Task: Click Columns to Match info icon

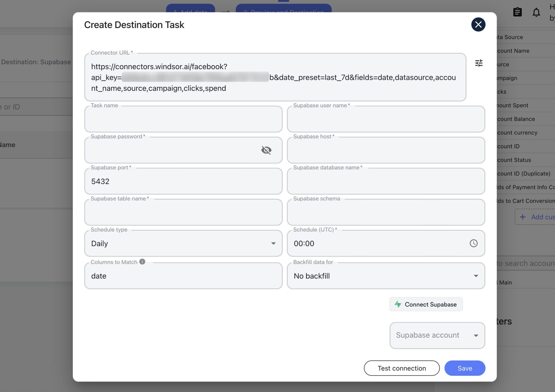Action: [142, 262]
